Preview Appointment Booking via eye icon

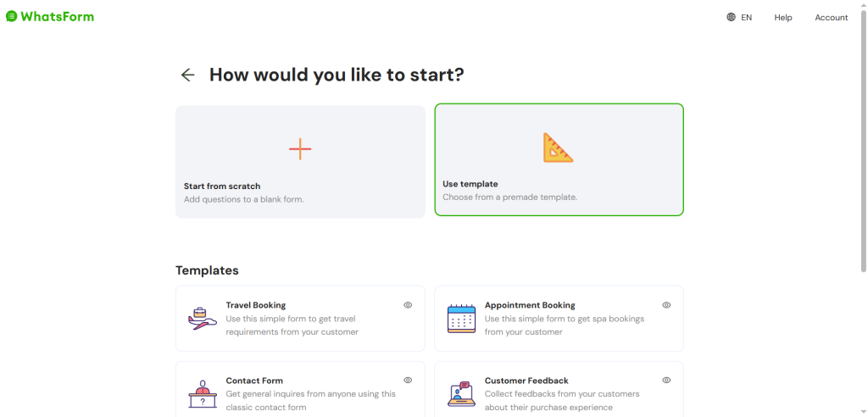[x=666, y=304]
